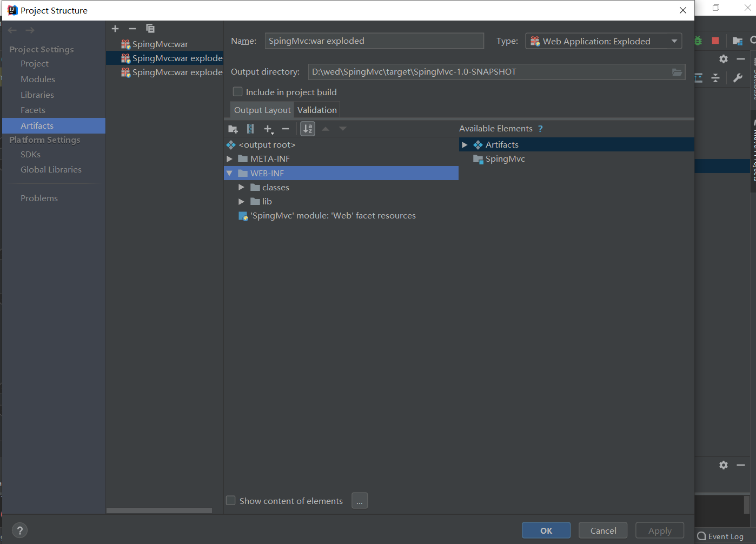Open the Type dropdown showing Web Application: Exploded
This screenshot has height=544, width=756.
(x=674, y=41)
